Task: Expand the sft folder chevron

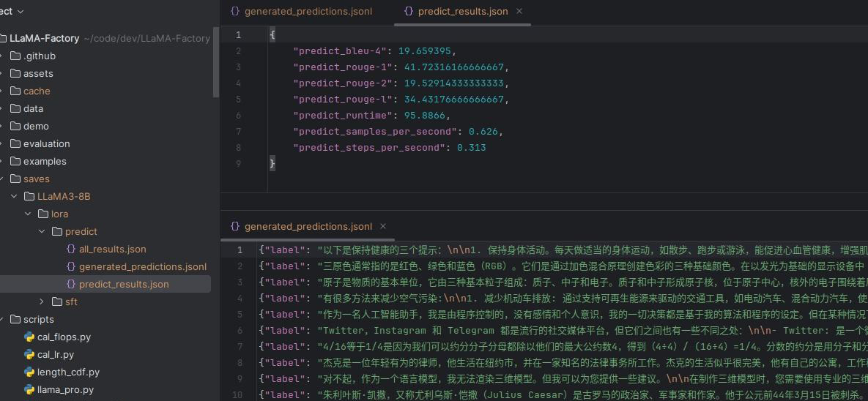Action: (42, 302)
